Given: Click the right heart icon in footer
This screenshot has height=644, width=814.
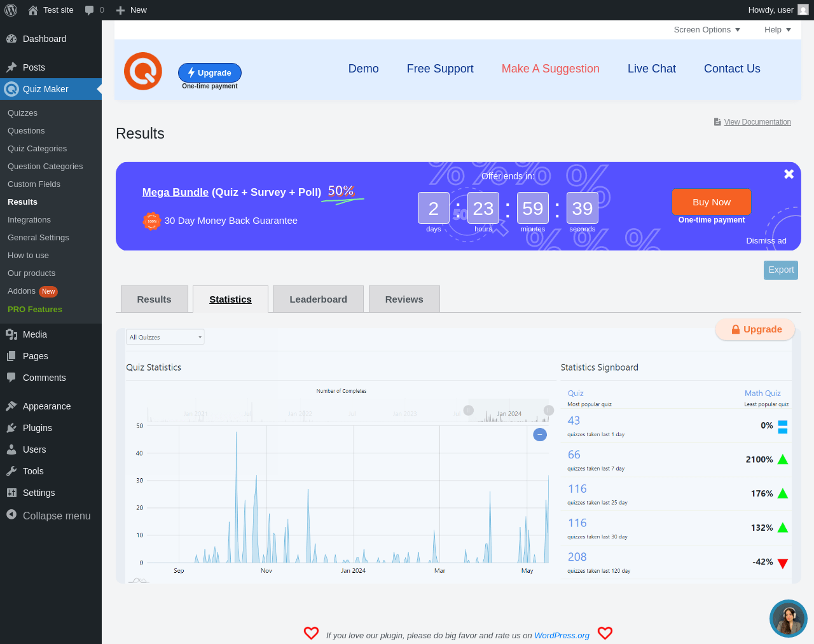Looking at the screenshot, I should point(605,633).
